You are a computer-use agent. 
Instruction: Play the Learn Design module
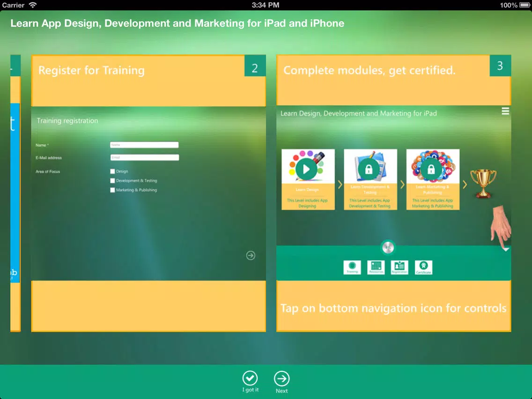coord(306,169)
